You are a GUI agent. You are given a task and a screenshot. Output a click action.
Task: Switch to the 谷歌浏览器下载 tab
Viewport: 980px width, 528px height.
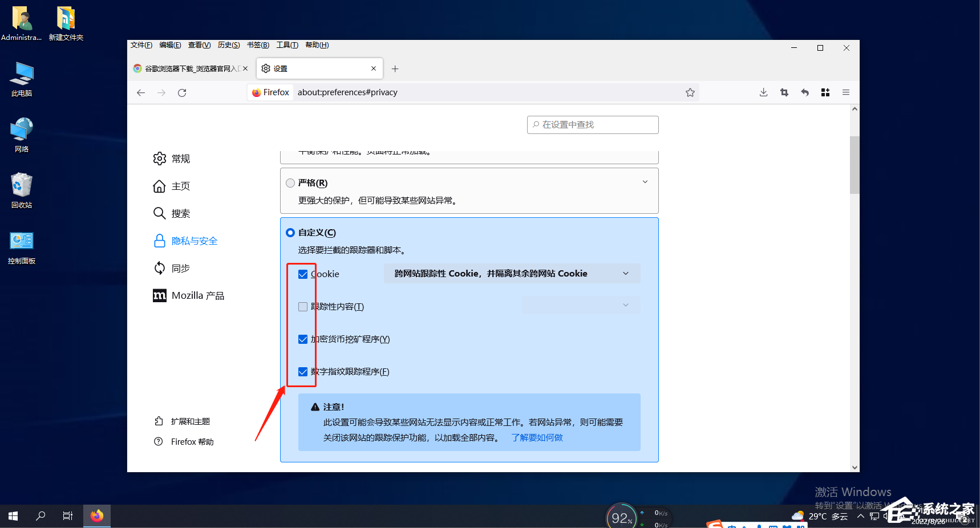coord(188,68)
